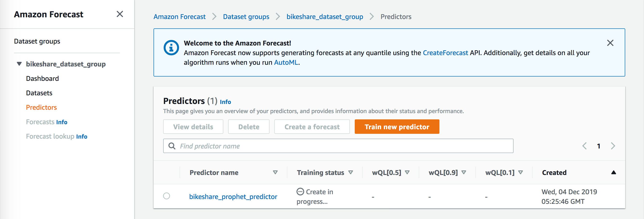The image size is (644, 219).
Task: Close the Amazon Forecast side panel
Action: coord(120,14)
